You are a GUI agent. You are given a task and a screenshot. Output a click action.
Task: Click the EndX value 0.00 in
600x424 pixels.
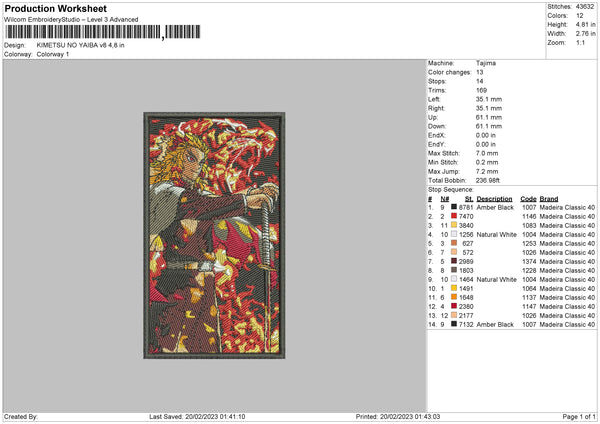(x=486, y=135)
